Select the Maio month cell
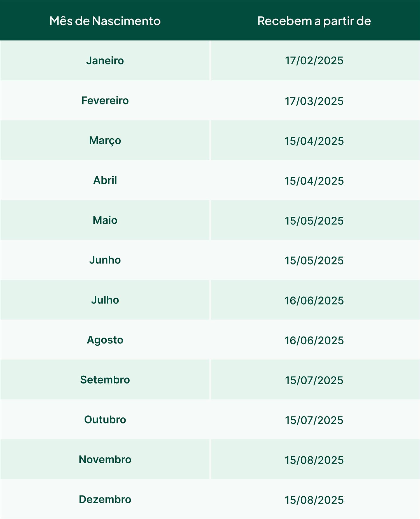 tap(105, 220)
